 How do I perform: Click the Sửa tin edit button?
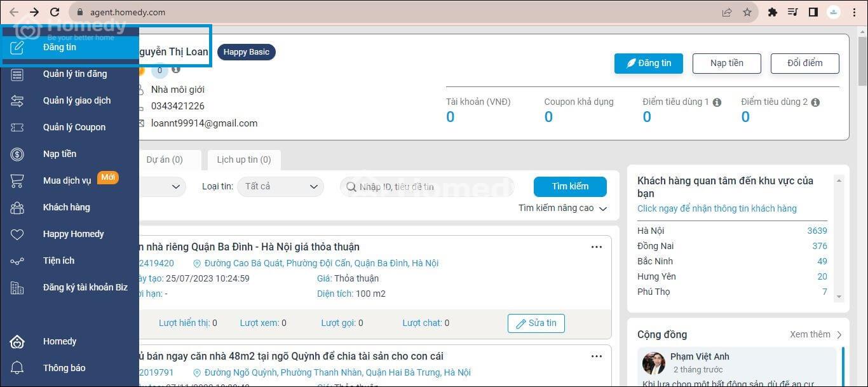536,323
